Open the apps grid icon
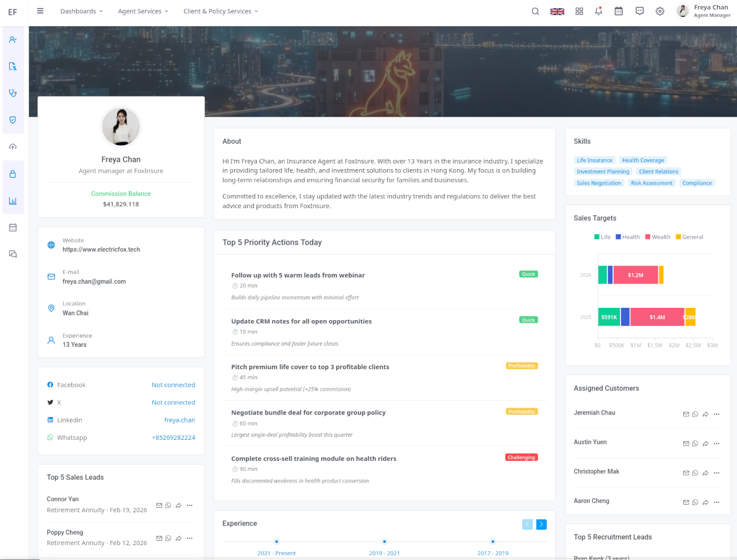Viewport: 737px width, 560px height. point(579,11)
